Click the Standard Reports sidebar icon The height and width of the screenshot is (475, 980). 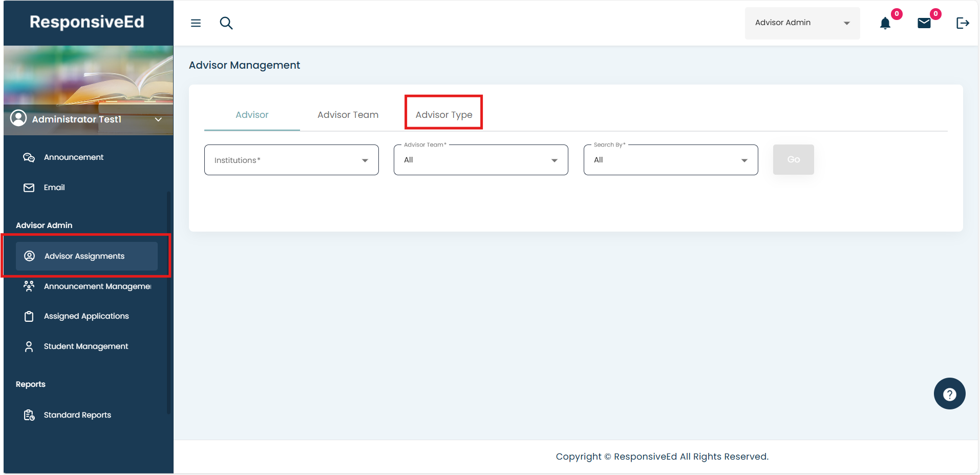pyautogui.click(x=29, y=415)
